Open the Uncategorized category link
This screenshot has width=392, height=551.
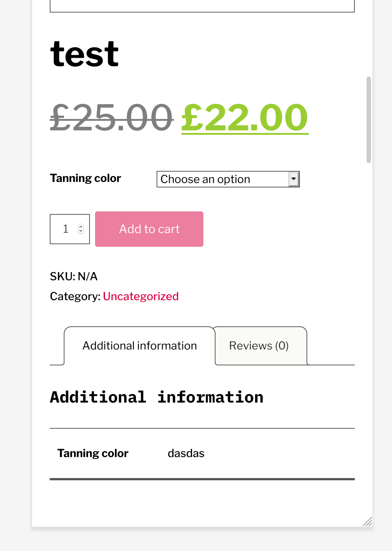(141, 296)
